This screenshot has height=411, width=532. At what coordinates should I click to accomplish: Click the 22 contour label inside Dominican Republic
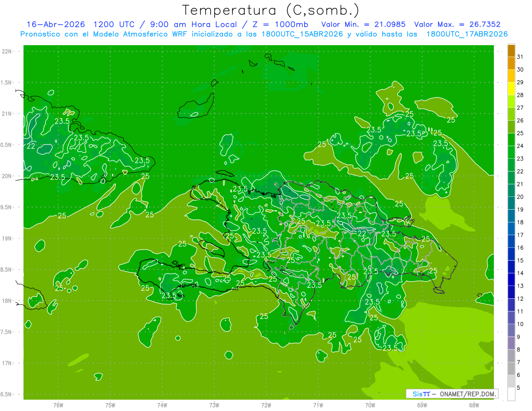[362, 234]
